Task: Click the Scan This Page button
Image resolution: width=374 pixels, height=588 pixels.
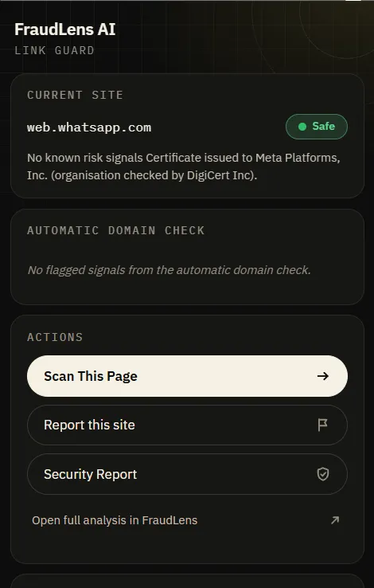Action: point(187,376)
